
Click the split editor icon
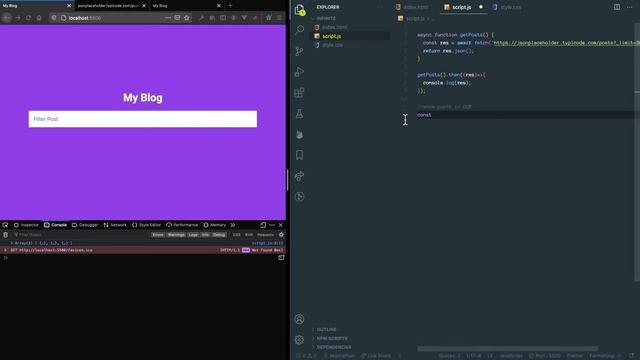pyautogui.click(x=617, y=7)
